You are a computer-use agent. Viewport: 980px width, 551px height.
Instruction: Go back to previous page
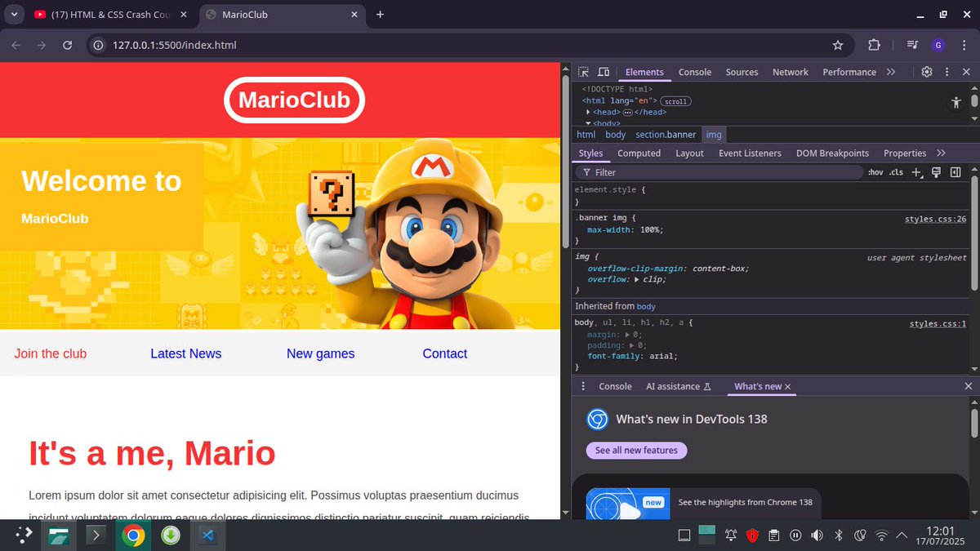pos(16,45)
